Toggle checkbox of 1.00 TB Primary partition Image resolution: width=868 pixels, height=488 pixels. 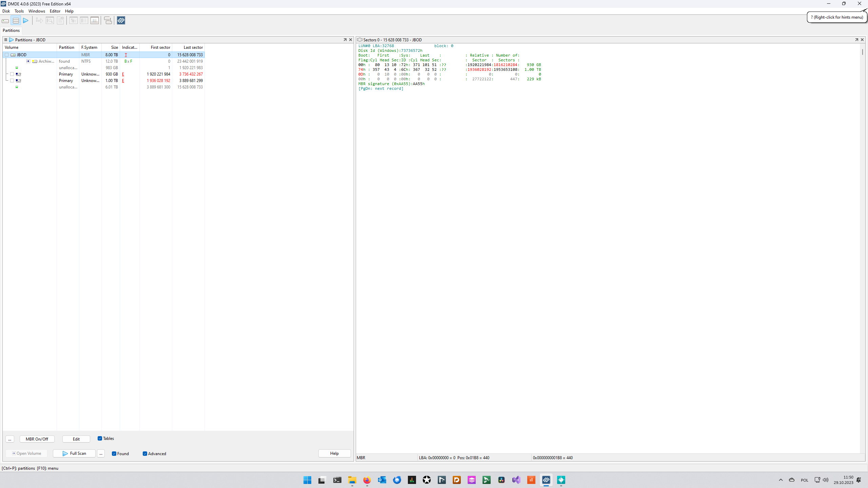point(12,81)
